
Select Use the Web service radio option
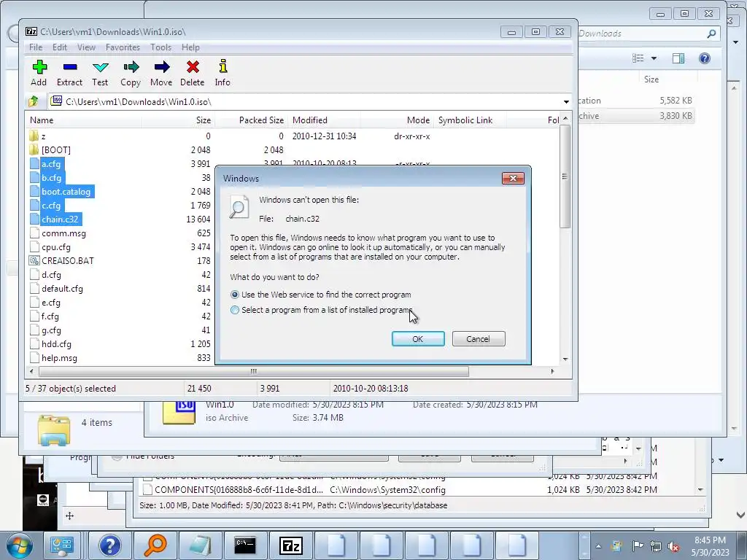coord(235,295)
